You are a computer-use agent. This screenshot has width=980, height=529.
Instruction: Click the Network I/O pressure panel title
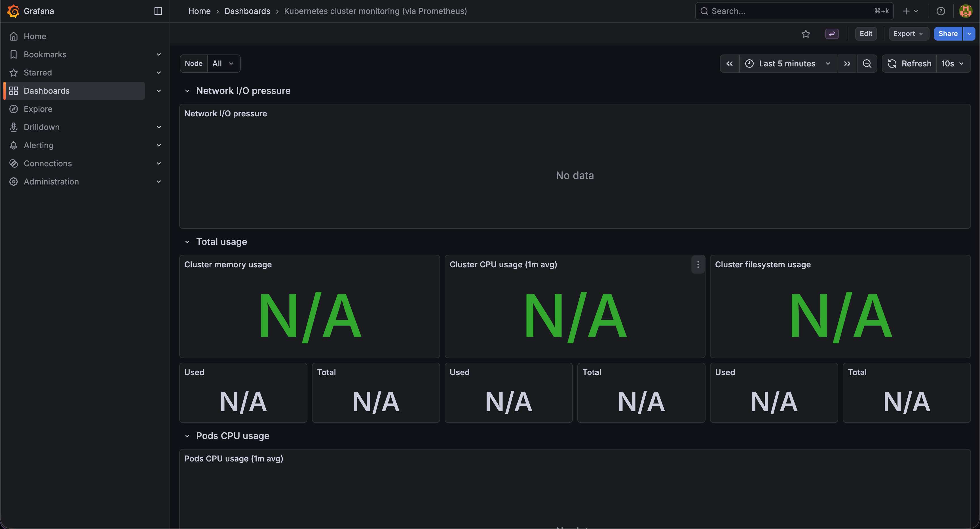pyautogui.click(x=226, y=114)
